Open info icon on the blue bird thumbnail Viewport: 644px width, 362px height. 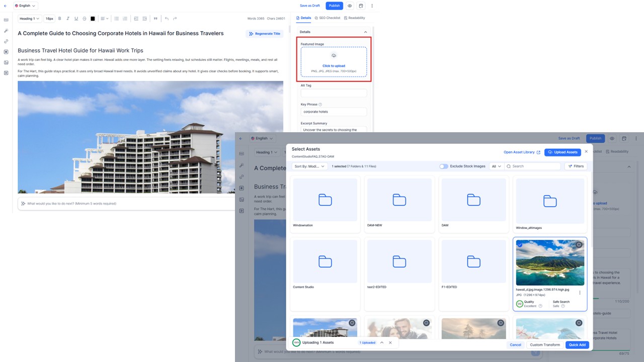579,323
